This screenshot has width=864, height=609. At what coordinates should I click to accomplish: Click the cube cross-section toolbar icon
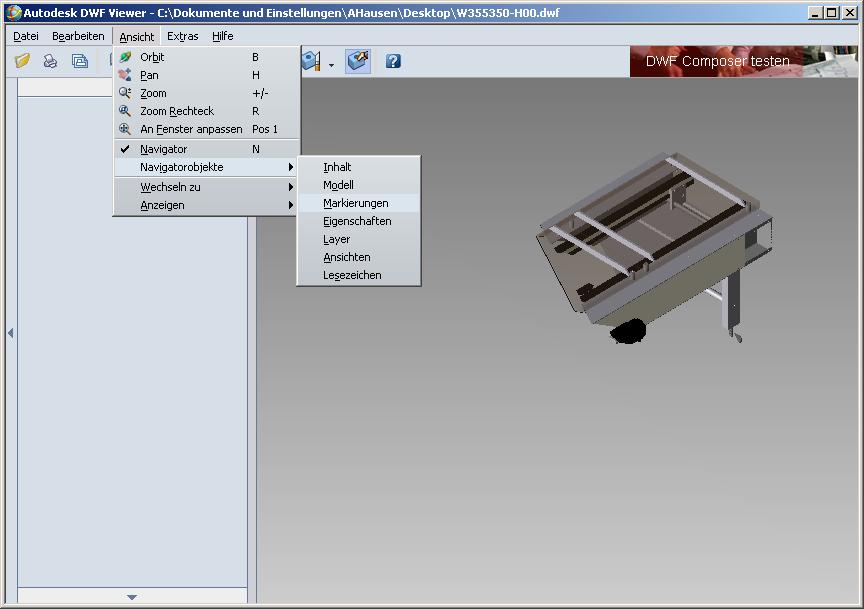(311, 61)
